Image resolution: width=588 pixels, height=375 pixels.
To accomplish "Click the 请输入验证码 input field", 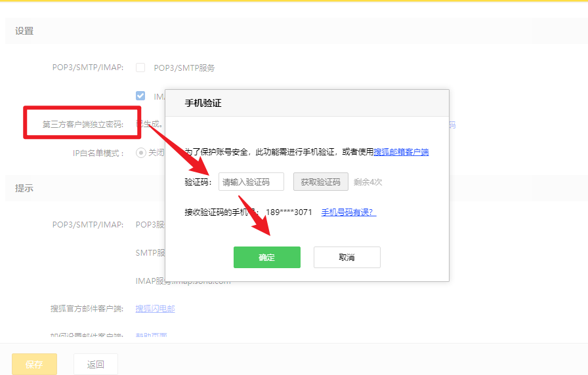I will 251,182.
